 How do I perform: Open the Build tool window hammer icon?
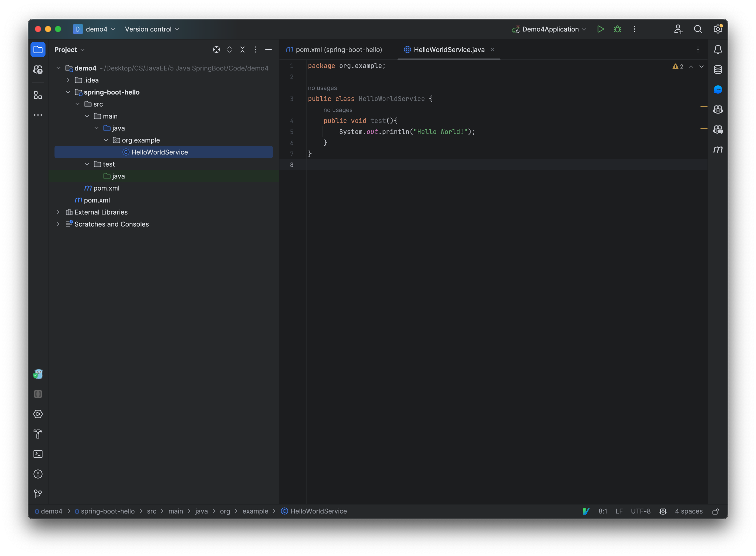(x=38, y=434)
